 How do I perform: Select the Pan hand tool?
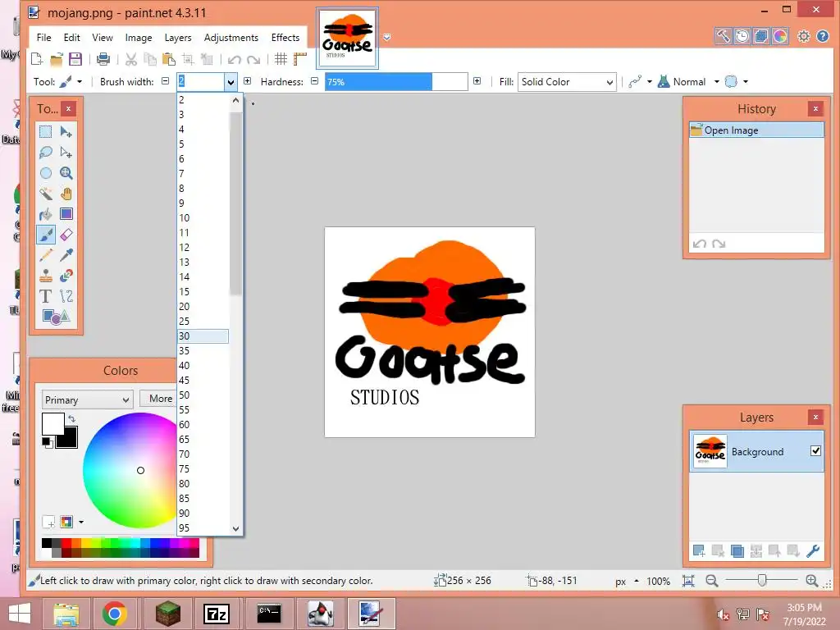66,194
